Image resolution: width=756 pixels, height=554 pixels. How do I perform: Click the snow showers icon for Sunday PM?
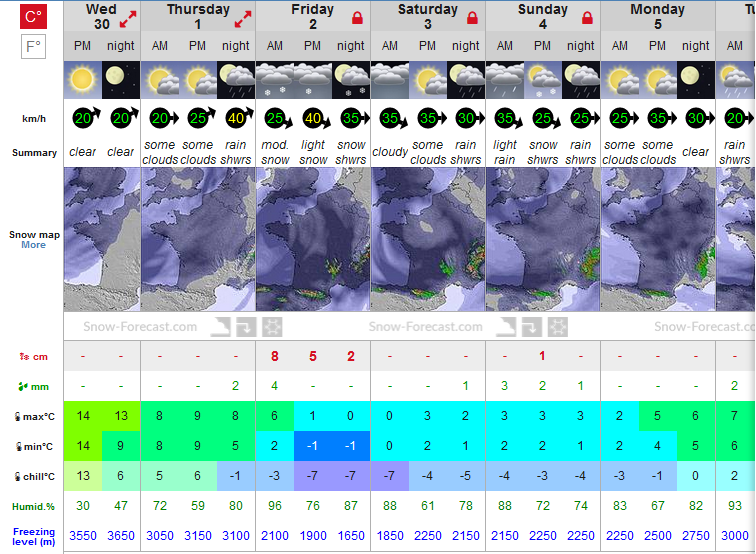tap(543, 80)
